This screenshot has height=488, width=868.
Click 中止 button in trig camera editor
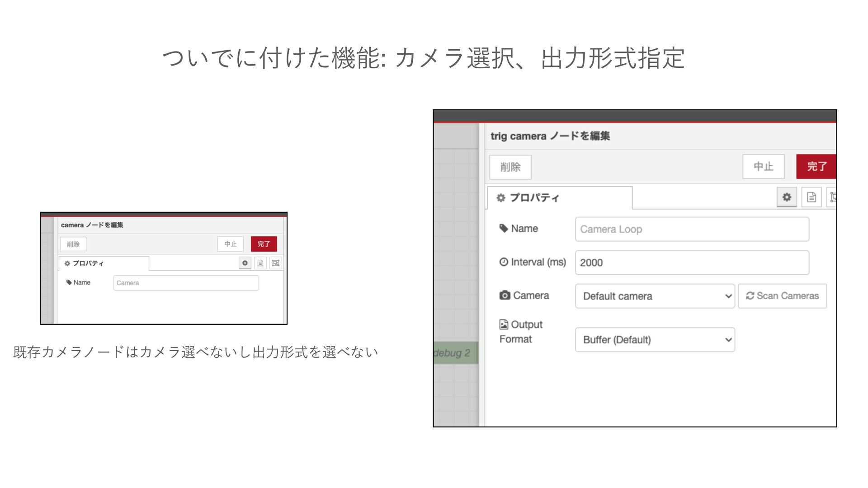point(763,167)
